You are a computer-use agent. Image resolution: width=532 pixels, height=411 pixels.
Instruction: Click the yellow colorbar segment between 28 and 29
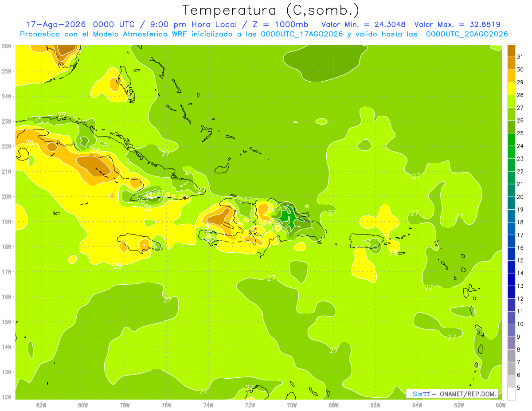coord(511,89)
